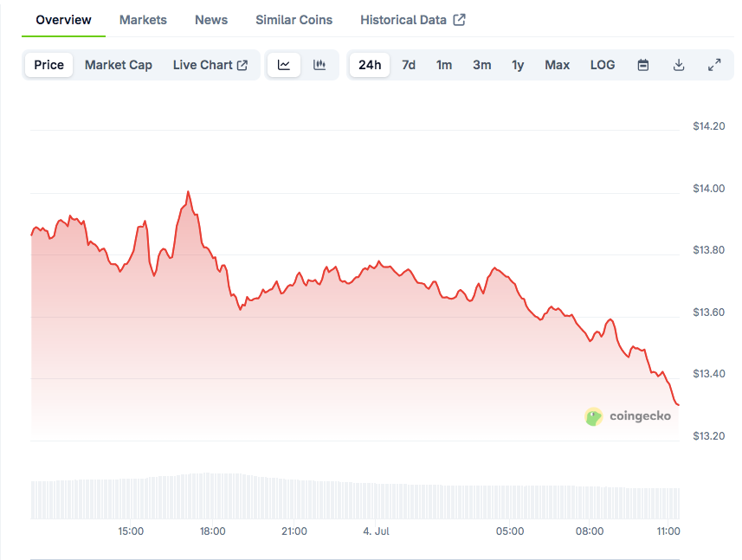The image size is (742, 560).
Task: Open the Markets tab
Action: [143, 20]
